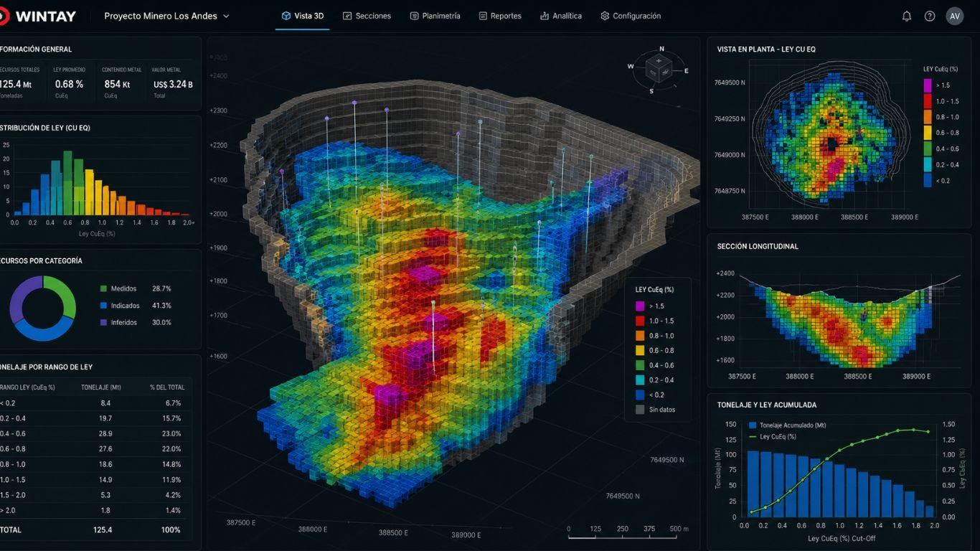Viewport: 980px width, 551px height.
Task: Click the TONELAJE (Mt) column header
Action: (101, 387)
